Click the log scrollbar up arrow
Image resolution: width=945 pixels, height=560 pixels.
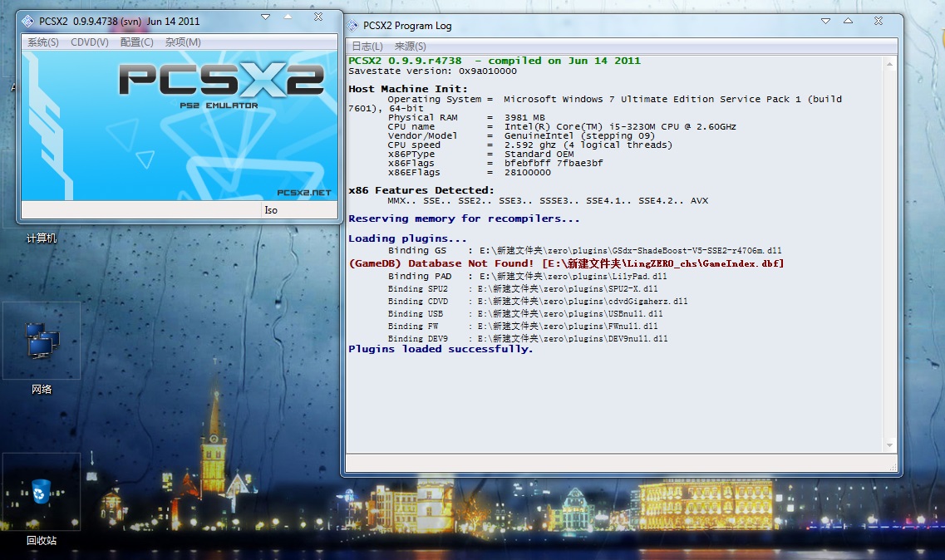pyautogui.click(x=889, y=63)
